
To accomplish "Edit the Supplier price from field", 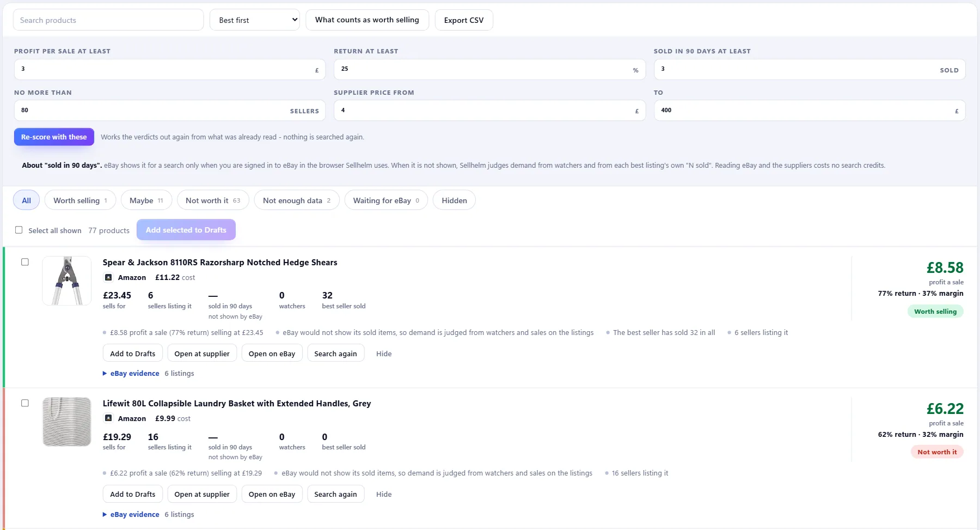I will (489, 111).
